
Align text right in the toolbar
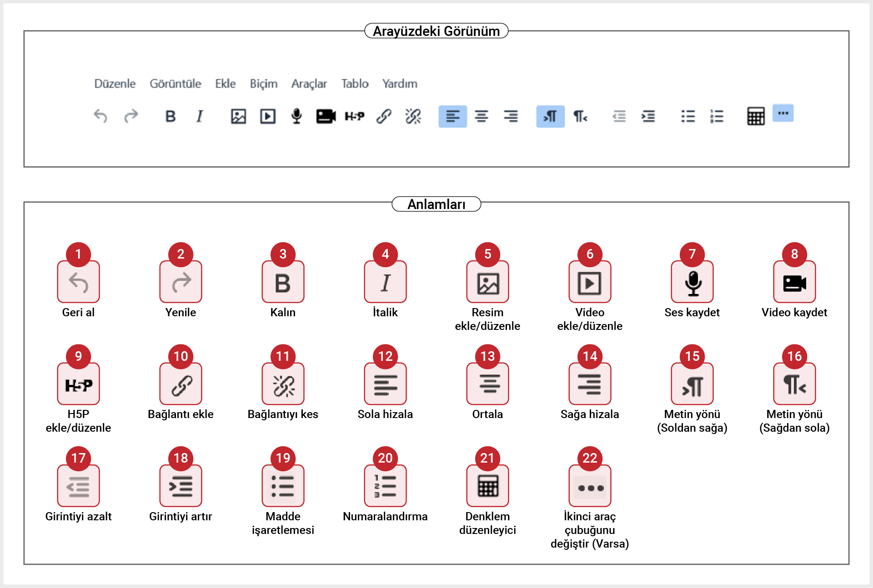511,116
